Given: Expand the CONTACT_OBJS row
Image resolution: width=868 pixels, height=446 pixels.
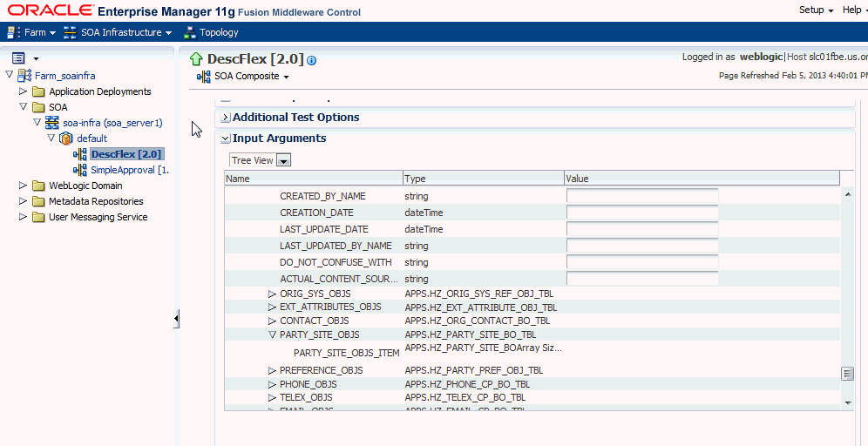Looking at the screenshot, I should pos(272,321).
